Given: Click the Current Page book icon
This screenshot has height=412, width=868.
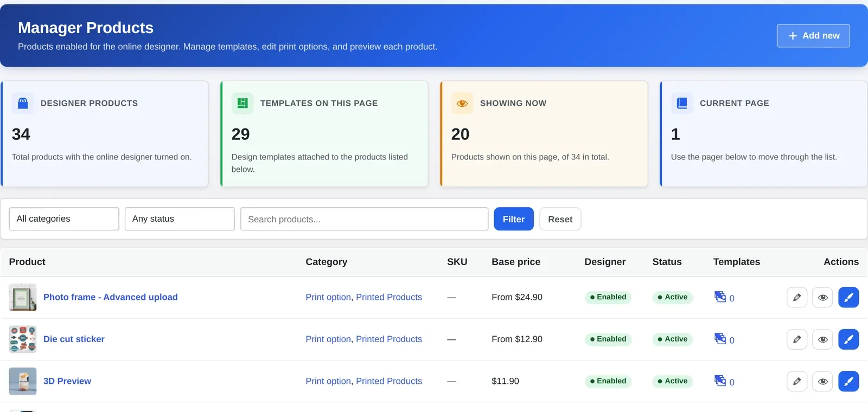Looking at the screenshot, I should [682, 103].
